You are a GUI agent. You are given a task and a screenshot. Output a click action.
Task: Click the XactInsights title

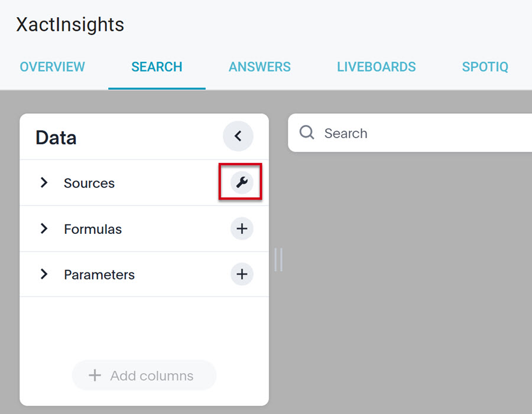tap(70, 25)
